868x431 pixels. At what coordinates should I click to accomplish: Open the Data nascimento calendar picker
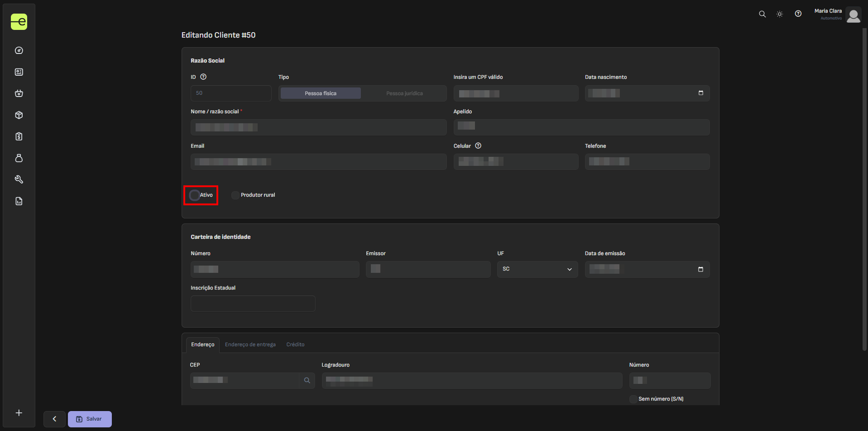tap(700, 93)
